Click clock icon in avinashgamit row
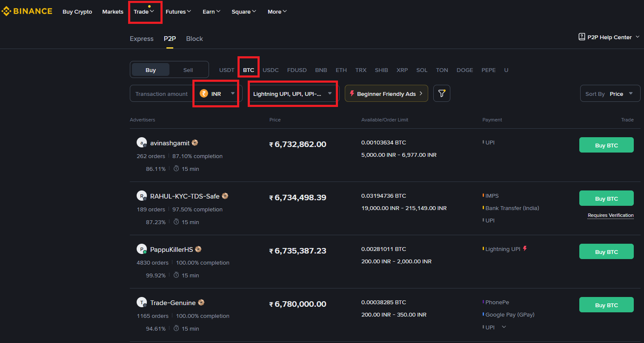644x343 pixels. click(x=176, y=169)
